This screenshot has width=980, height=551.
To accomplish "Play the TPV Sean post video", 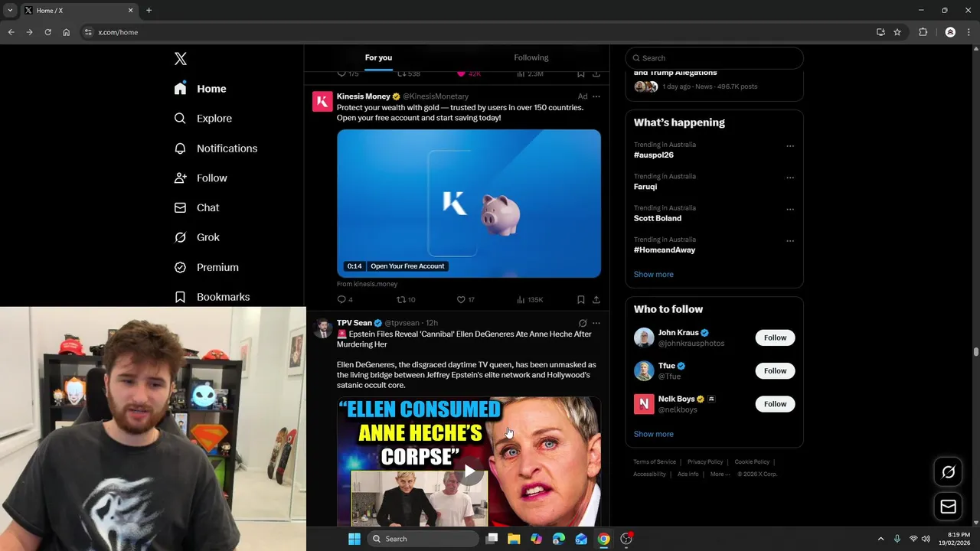I will click(x=469, y=471).
